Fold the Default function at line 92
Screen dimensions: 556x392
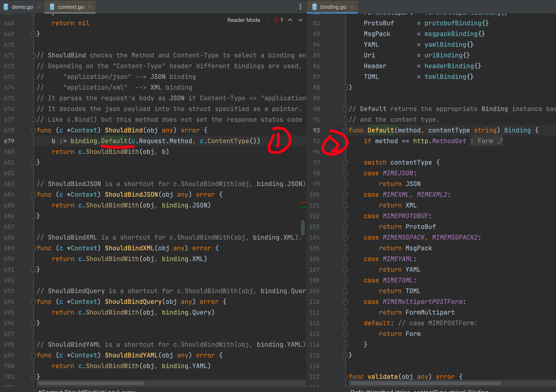click(x=345, y=131)
